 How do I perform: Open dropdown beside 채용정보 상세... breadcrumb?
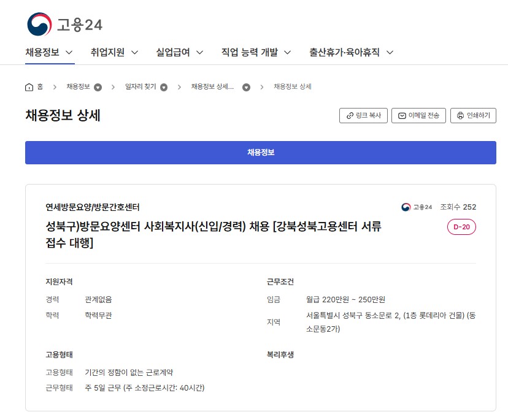(x=246, y=87)
